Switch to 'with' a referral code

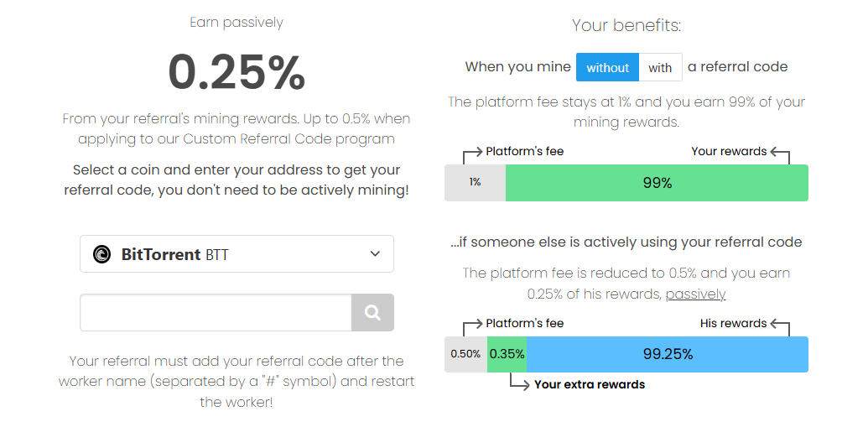[x=660, y=68]
